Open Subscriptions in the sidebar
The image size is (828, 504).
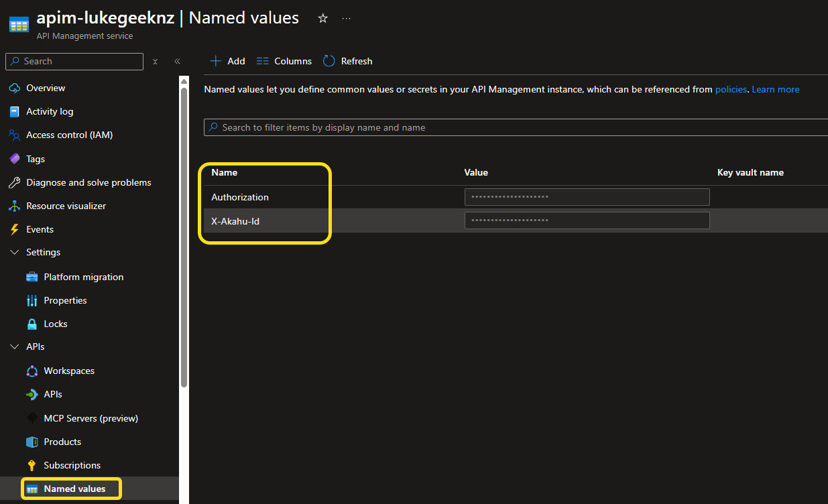72,465
